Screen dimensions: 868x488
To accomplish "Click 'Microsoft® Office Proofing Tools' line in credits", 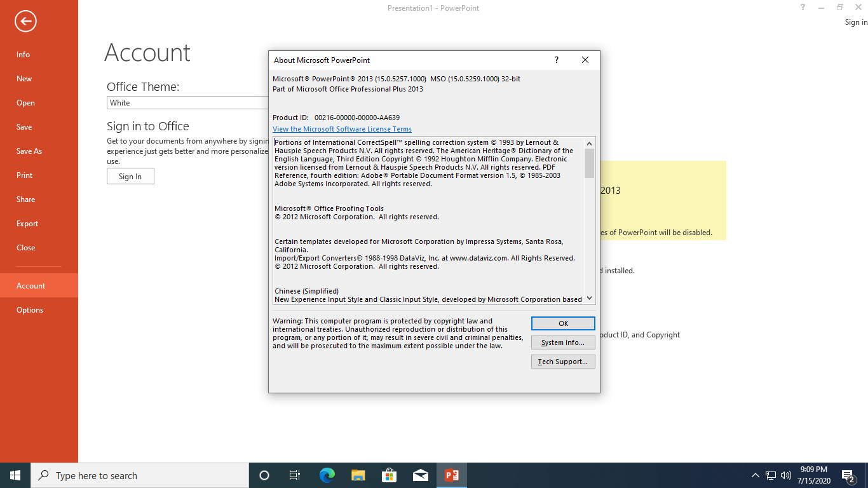I will click(329, 208).
